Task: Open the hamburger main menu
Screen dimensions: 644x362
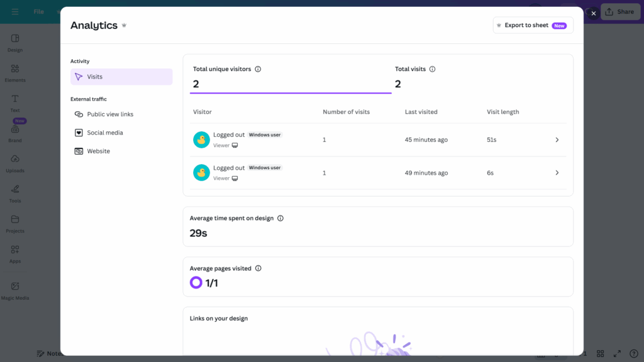Action: pos(15,12)
